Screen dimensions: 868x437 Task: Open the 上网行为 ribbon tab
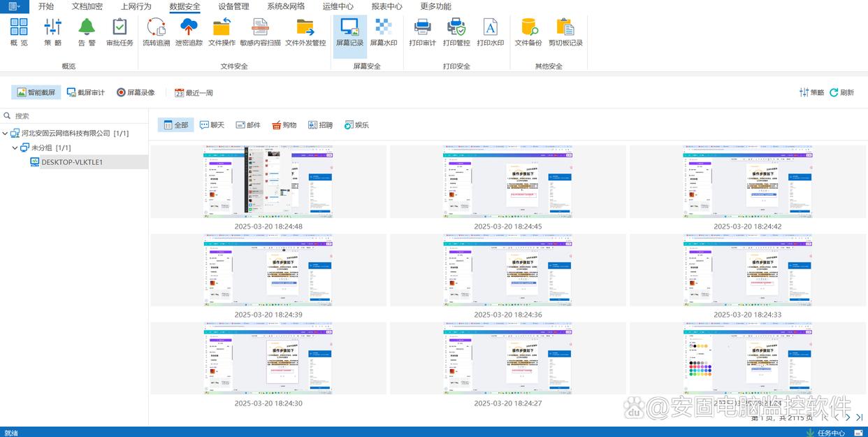[x=136, y=6]
